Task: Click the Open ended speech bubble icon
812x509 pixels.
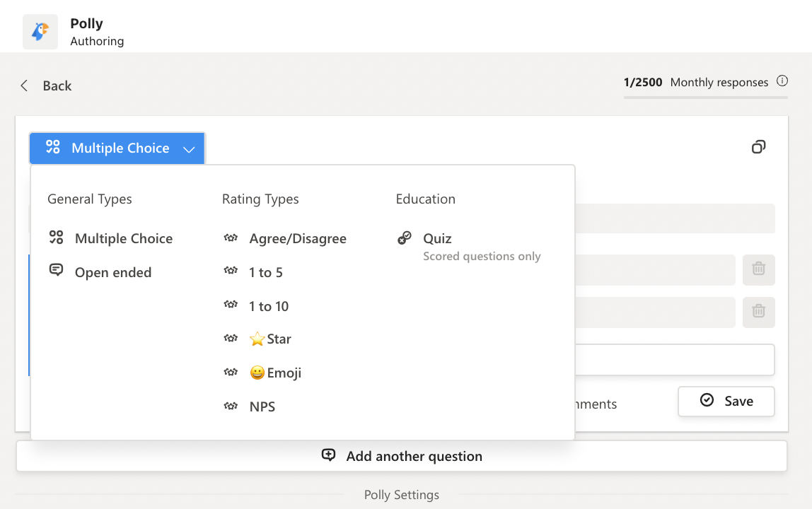Action: [57, 271]
